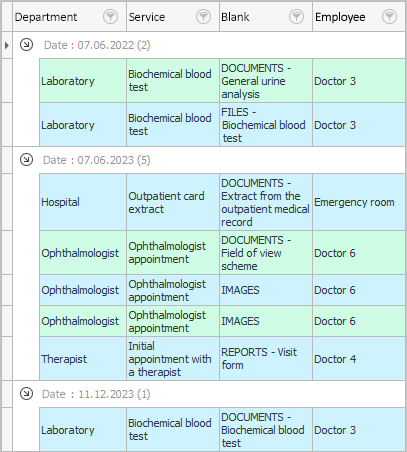Click the current row indicator arrow
The height and width of the screenshot is (452, 407).
7,45
